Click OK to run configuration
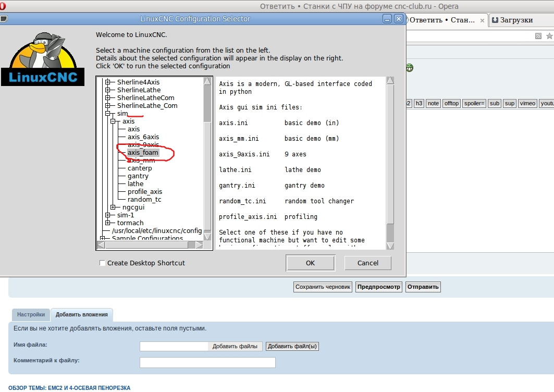 pos(310,263)
